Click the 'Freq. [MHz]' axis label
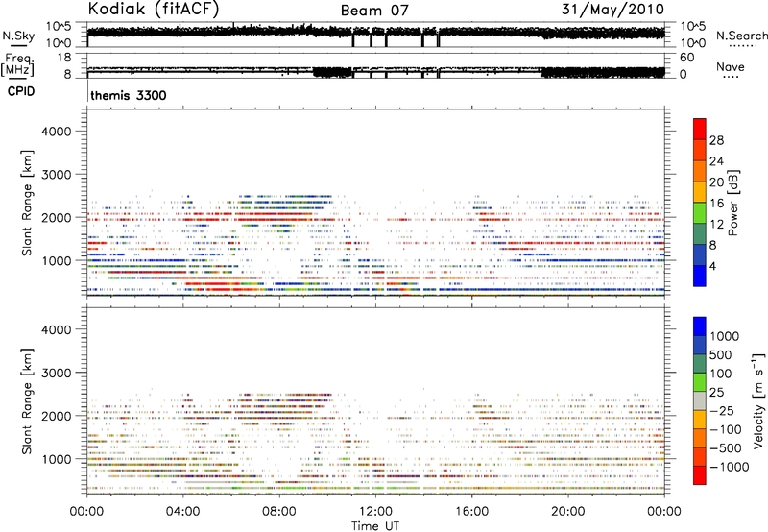 point(18,65)
